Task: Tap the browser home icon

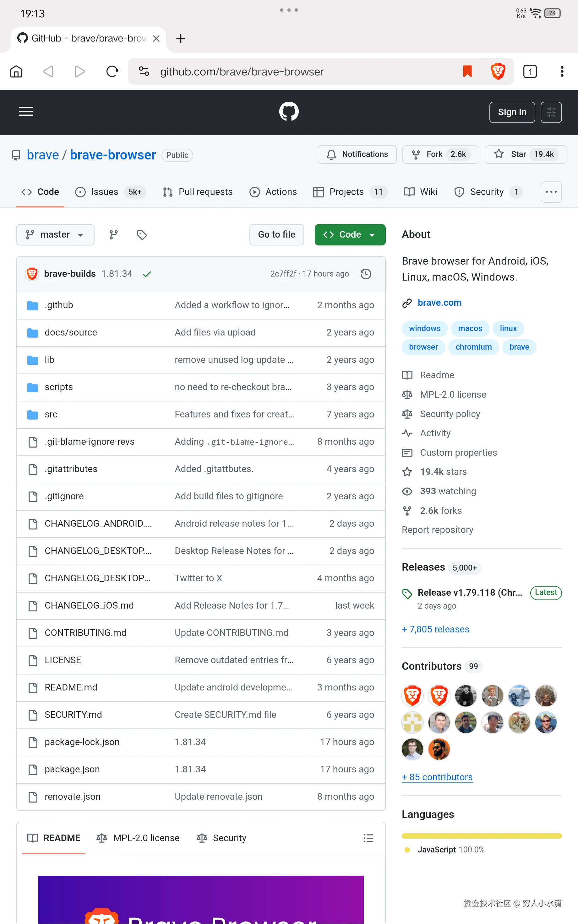Action: [x=16, y=71]
